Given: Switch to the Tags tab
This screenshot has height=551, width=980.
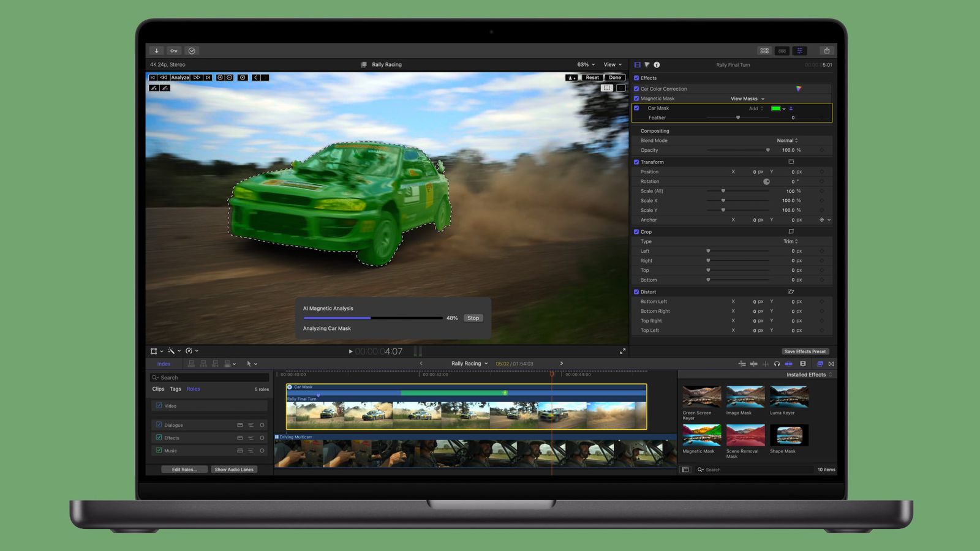Looking at the screenshot, I should pyautogui.click(x=175, y=389).
